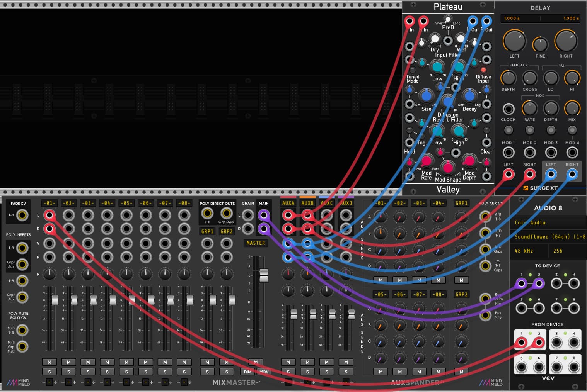This screenshot has height=392, width=587.
Task: Open the Soundflower device selector
Action: pos(549,237)
